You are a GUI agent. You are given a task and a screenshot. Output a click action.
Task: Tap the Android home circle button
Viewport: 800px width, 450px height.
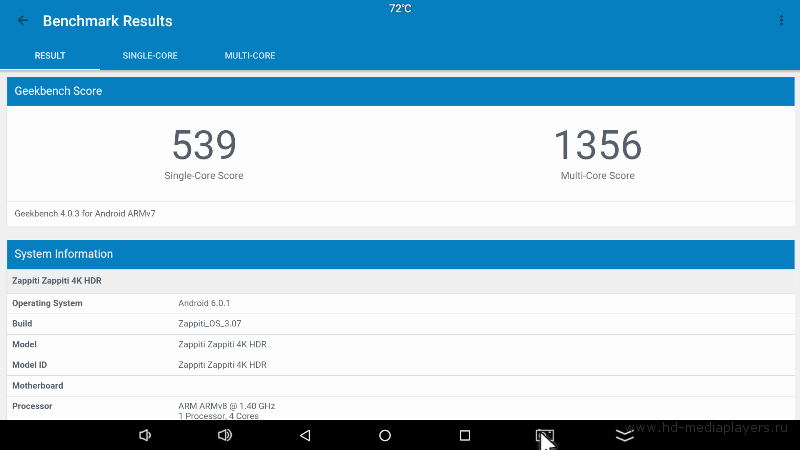(385, 435)
